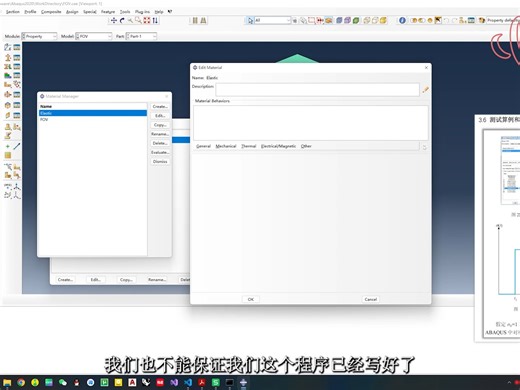The height and width of the screenshot is (390, 520).
Task: Open the Plug-ins menu
Action: coord(142,12)
